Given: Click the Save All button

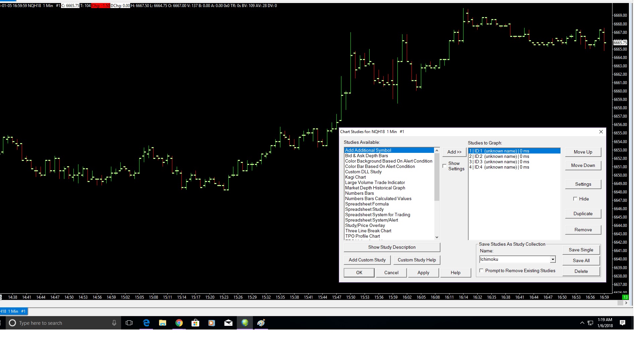Looking at the screenshot, I should click(581, 260).
